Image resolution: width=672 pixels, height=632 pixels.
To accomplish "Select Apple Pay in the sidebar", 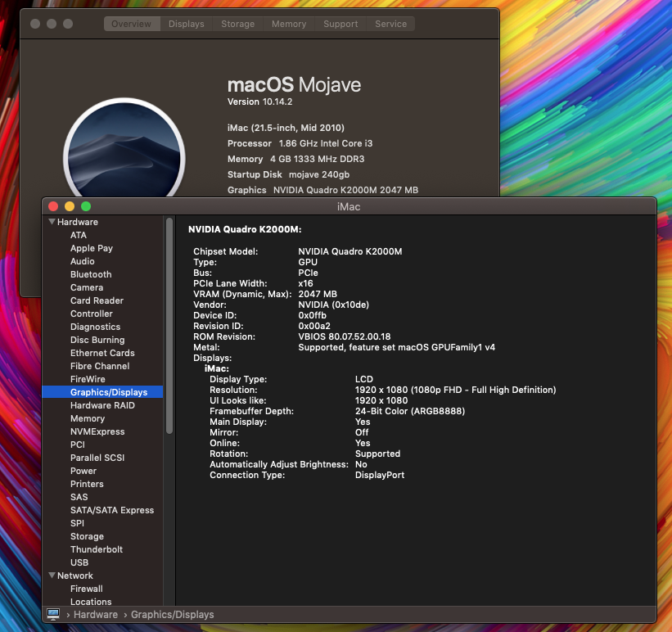I will tap(92, 248).
